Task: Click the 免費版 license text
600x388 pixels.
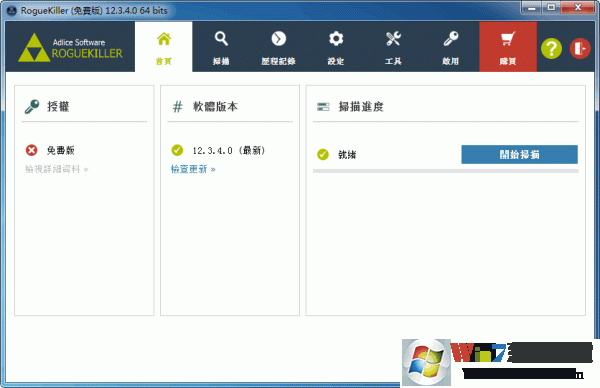Action: click(x=60, y=150)
